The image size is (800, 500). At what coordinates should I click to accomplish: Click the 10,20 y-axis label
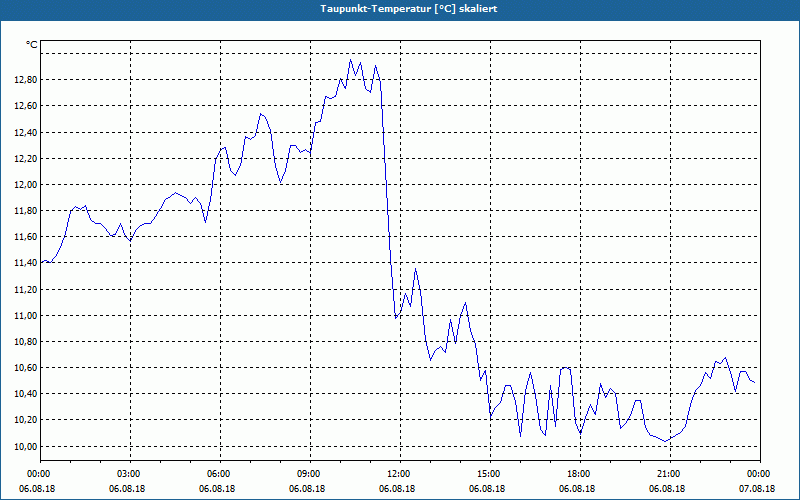(x=27, y=420)
